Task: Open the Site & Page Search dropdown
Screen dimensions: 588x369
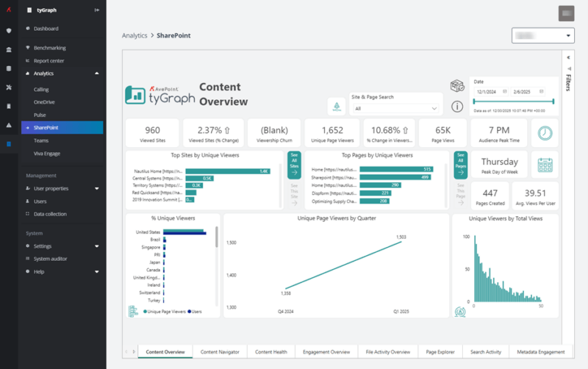Action: coord(397,108)
